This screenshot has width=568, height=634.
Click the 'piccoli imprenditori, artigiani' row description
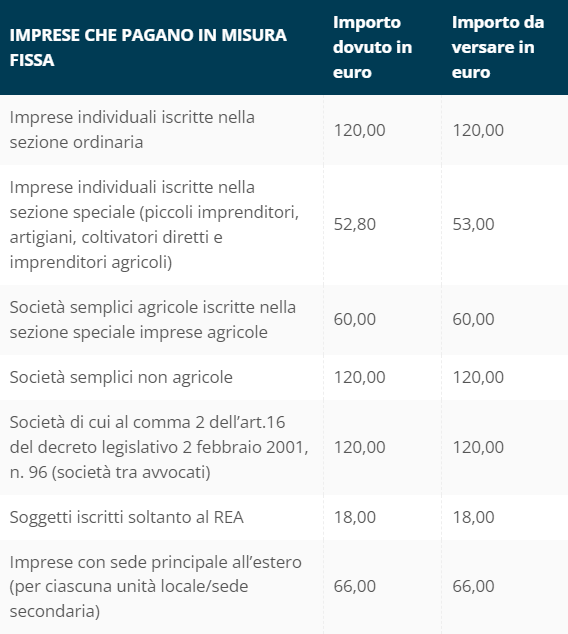154,224
